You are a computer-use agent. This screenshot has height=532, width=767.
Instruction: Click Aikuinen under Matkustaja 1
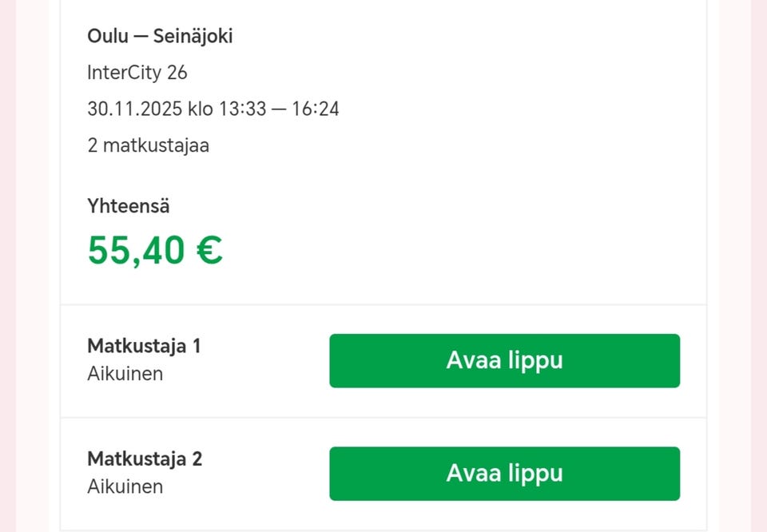pyautogui.click(x=125, y=373)
